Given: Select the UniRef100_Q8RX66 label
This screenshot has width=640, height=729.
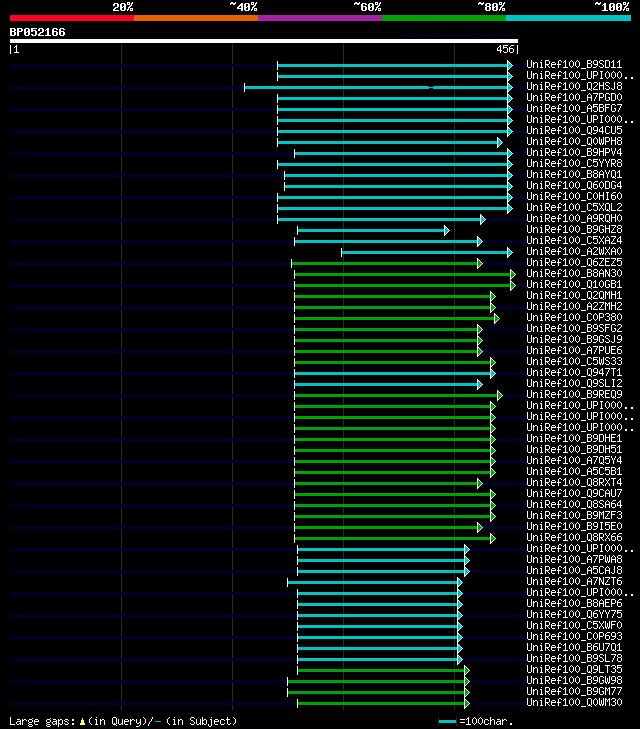Looking at the screenshot, I should pos(574,537).
